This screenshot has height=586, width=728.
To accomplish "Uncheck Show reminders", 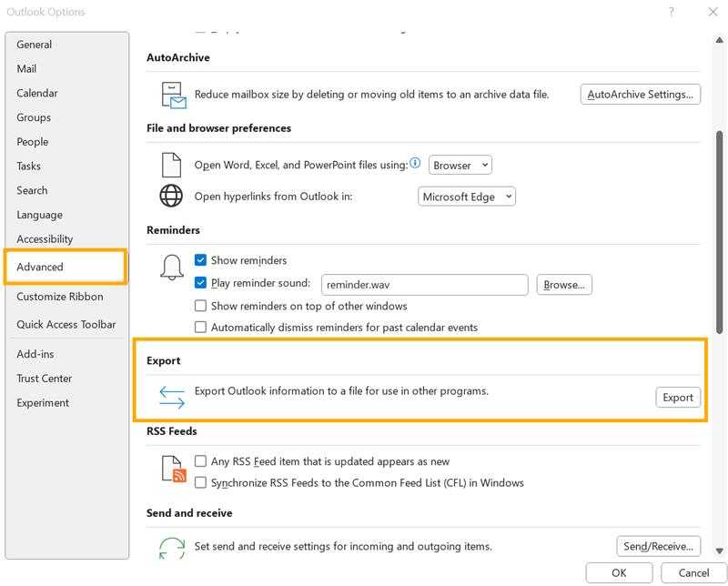I will pos(200,260).
